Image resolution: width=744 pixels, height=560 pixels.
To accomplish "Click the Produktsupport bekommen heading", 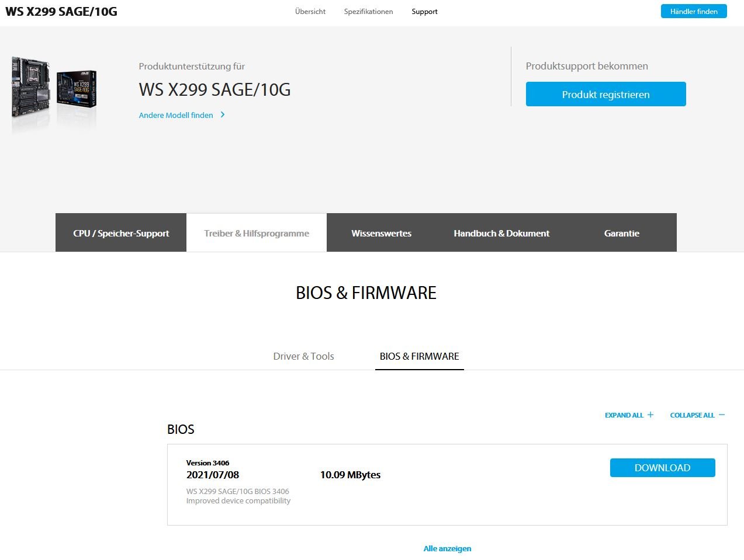I will (x=587, y=66).
